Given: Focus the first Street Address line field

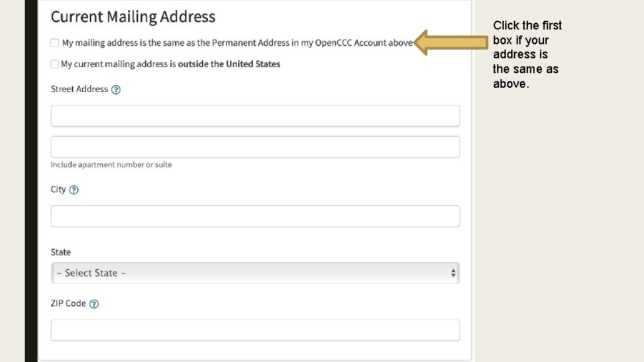Looking at the screenshot, I should point(255,116).
